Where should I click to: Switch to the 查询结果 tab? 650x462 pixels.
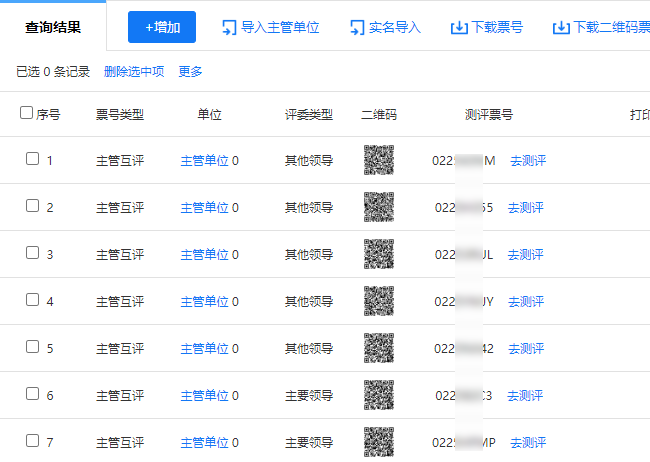53,27
